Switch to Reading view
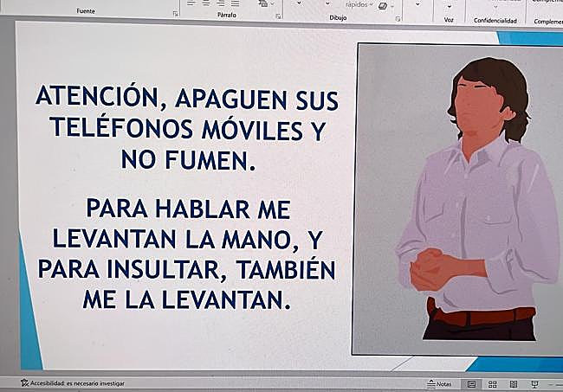Image resolution: width=563 pixels, height=392 pixels. click(x=514, y=384)
